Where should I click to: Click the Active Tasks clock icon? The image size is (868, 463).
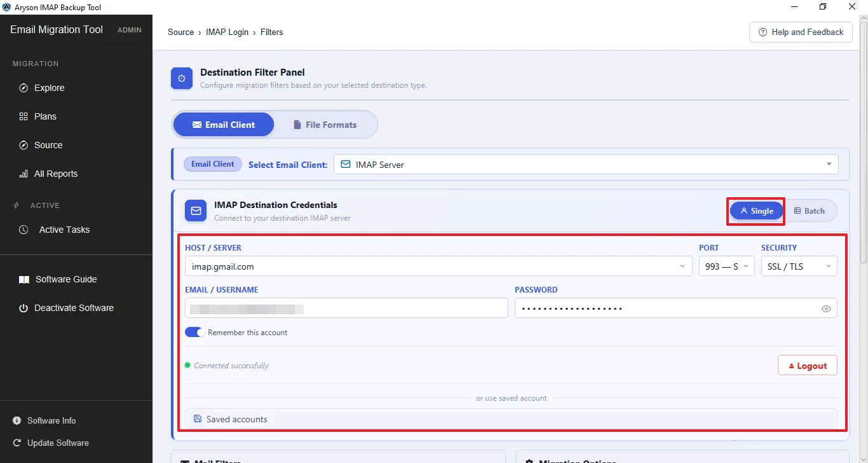click(x=24, y=230)
